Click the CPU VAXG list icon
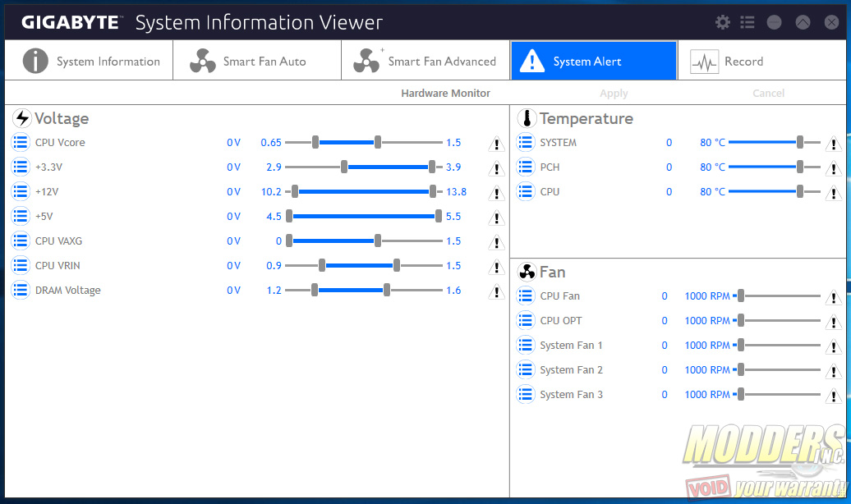This screenshot has width=851, height=504. pyautogui.click(x=21, y=241)
